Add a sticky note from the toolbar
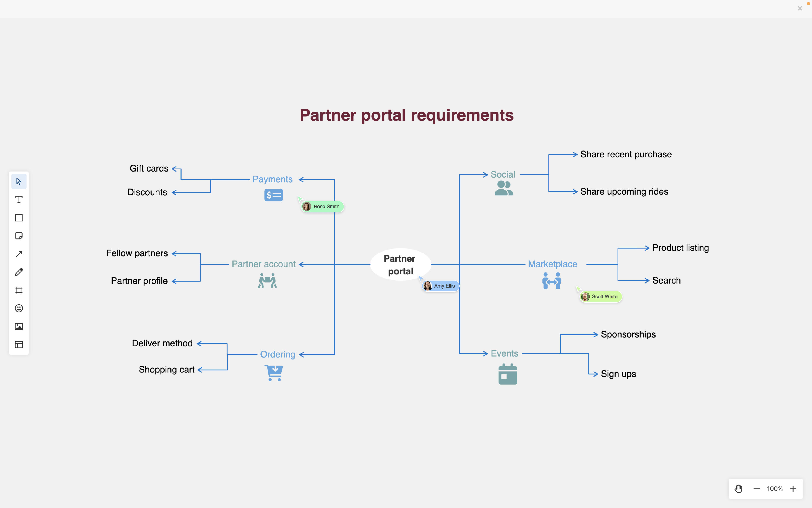This screenshot has height=508, width=812. tap(19, 236)
